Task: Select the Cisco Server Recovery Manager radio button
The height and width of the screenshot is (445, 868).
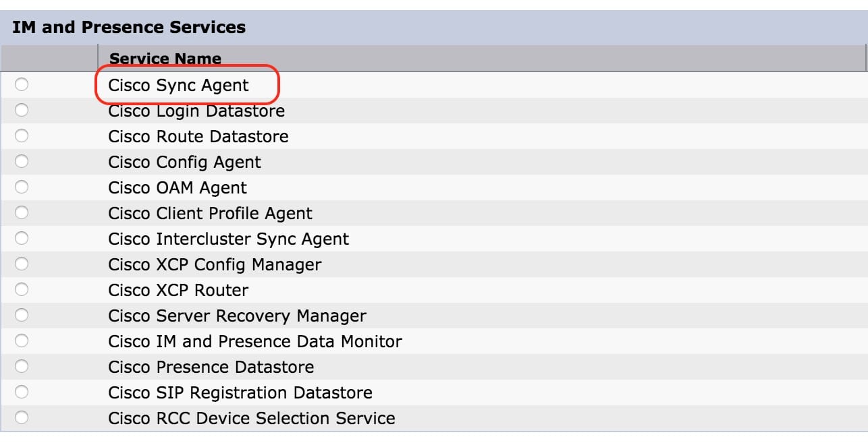Action: tap(22, 316)
